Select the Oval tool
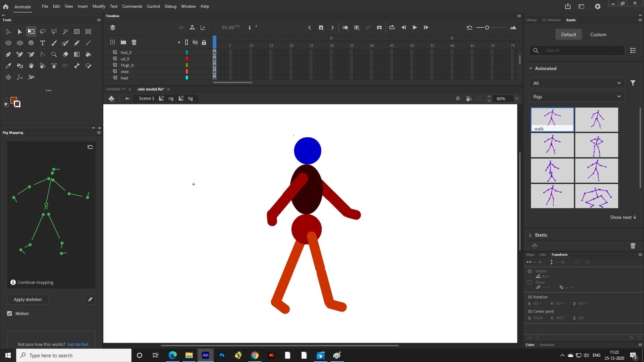This screenshot has width=644, height=362. (8, 43)
